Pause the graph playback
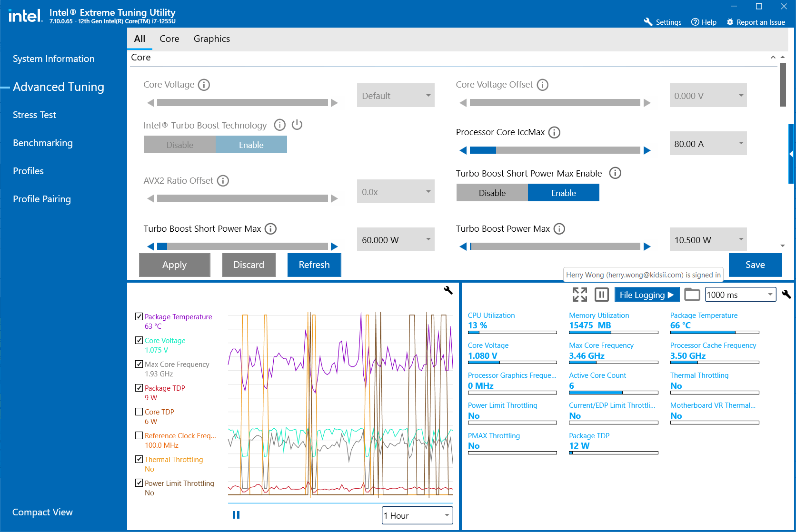 pos(236,515)
